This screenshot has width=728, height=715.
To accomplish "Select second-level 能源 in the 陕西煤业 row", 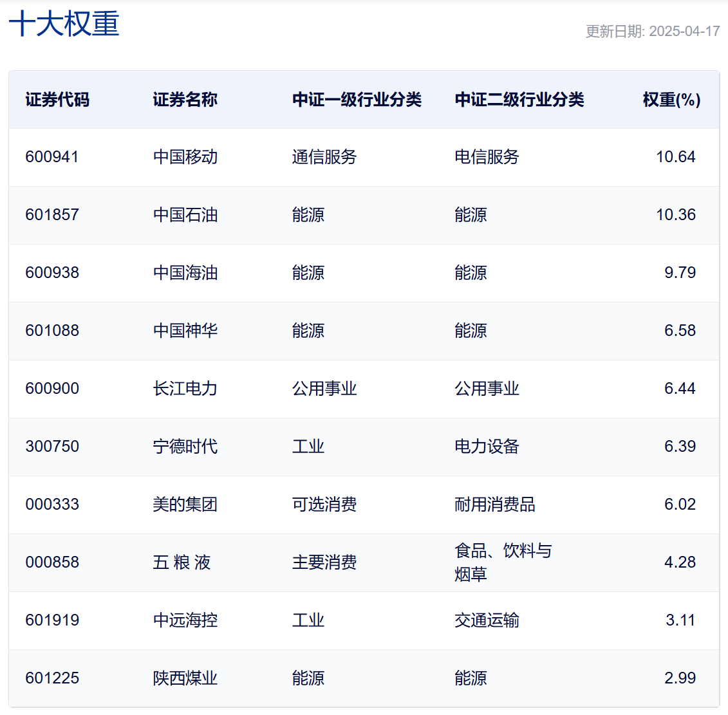I will tap(471, 678).
